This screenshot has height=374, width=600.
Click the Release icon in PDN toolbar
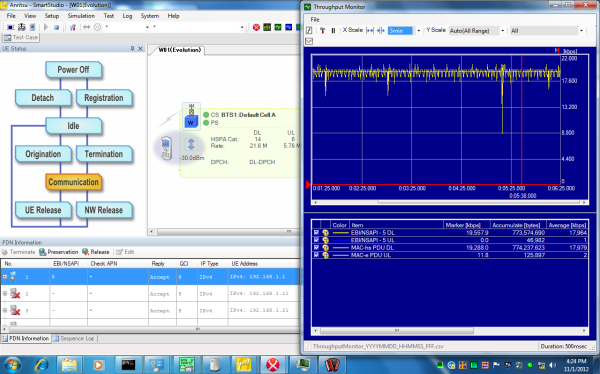click(x=85, y=252)
